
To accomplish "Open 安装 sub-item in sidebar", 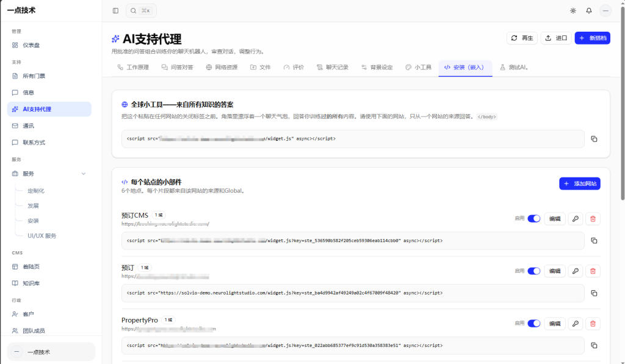I will click(x=33, y=221).
